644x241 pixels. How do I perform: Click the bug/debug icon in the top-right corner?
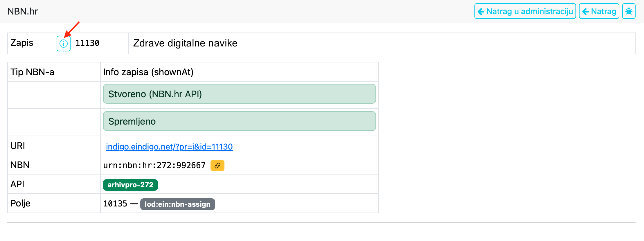point(629,11)
